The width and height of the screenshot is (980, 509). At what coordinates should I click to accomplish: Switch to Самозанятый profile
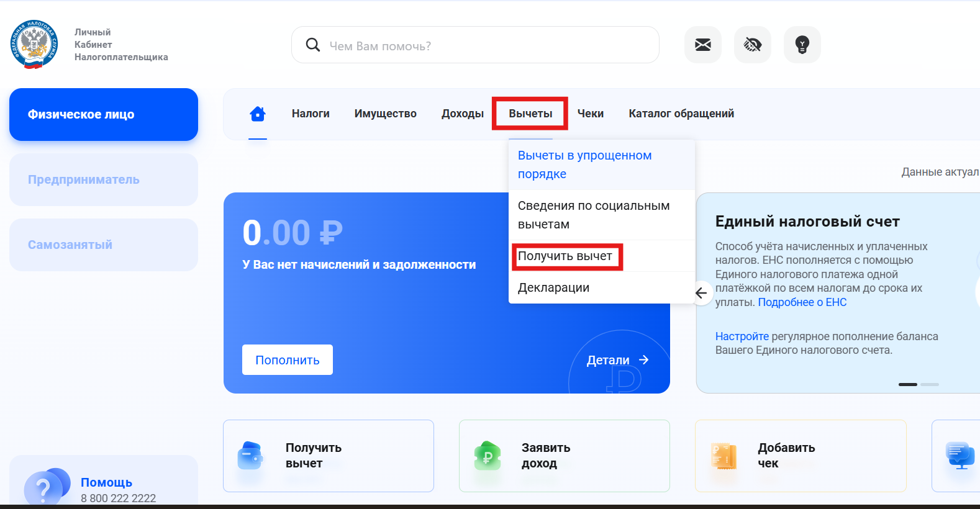pyautogui.click(x=104, y=245)
